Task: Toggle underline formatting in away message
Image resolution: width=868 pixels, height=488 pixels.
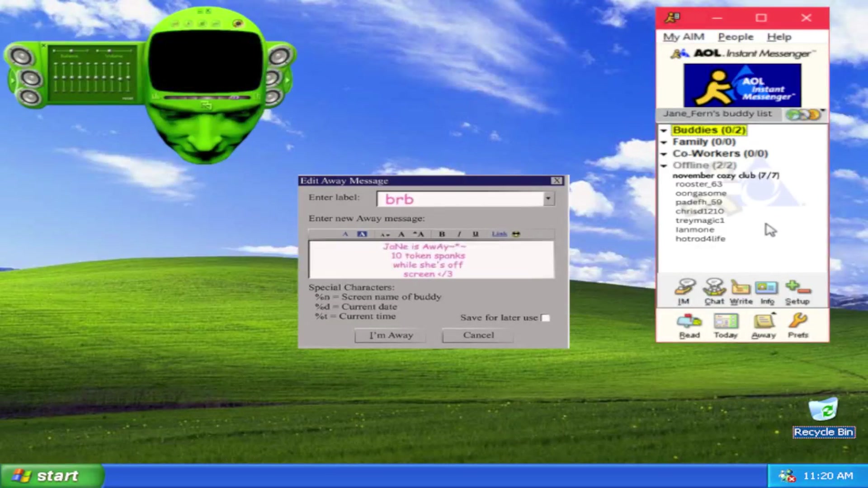Action: 475,234
